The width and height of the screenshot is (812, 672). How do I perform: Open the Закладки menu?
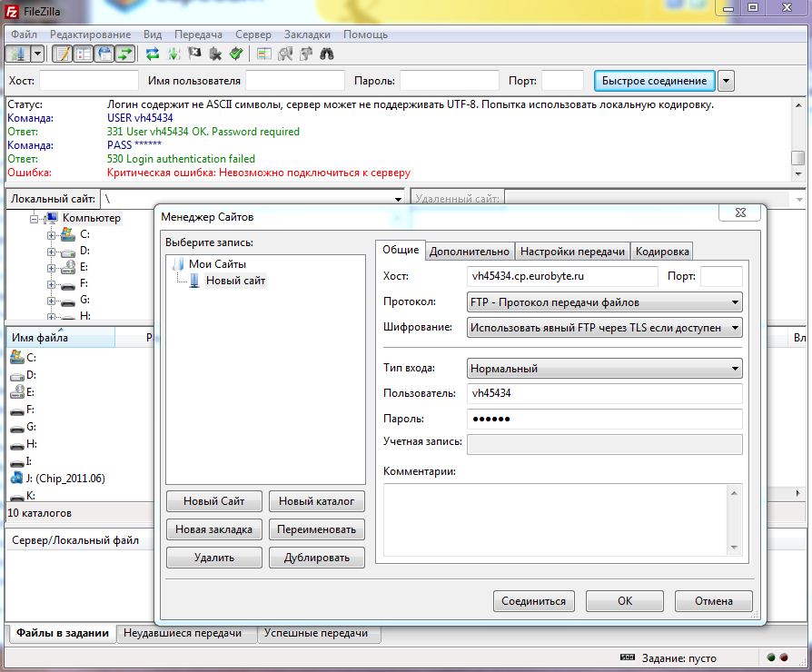tap(307, 35)
